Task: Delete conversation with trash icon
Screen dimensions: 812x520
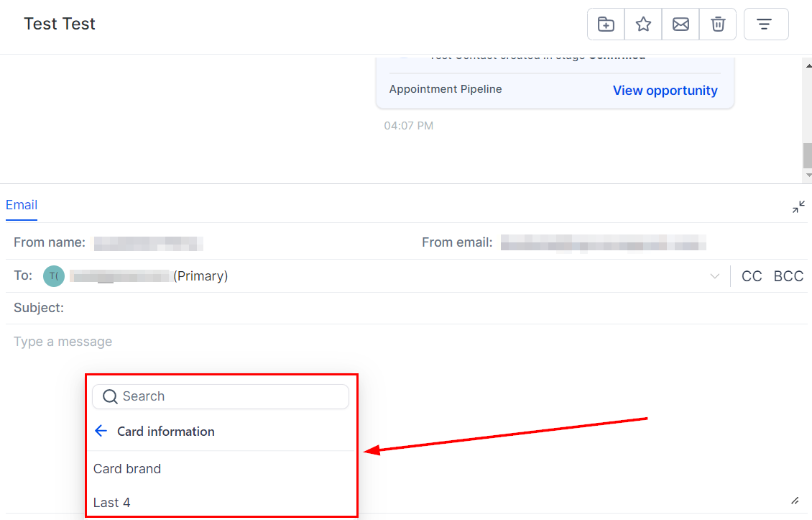Action: pos(718,24)
